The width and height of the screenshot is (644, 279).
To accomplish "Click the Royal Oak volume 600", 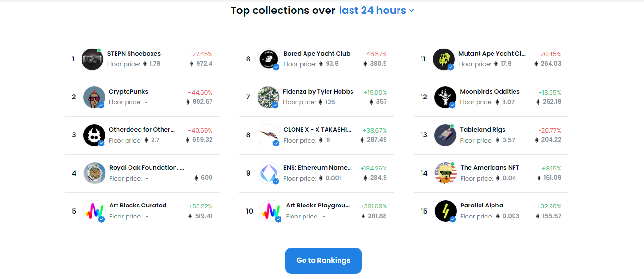I will [x=207, y=178].
